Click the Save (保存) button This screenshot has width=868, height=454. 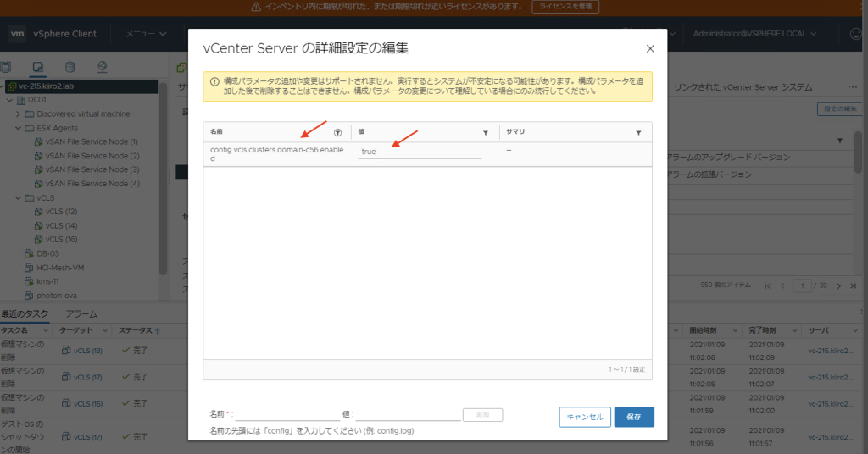[634, 417]
